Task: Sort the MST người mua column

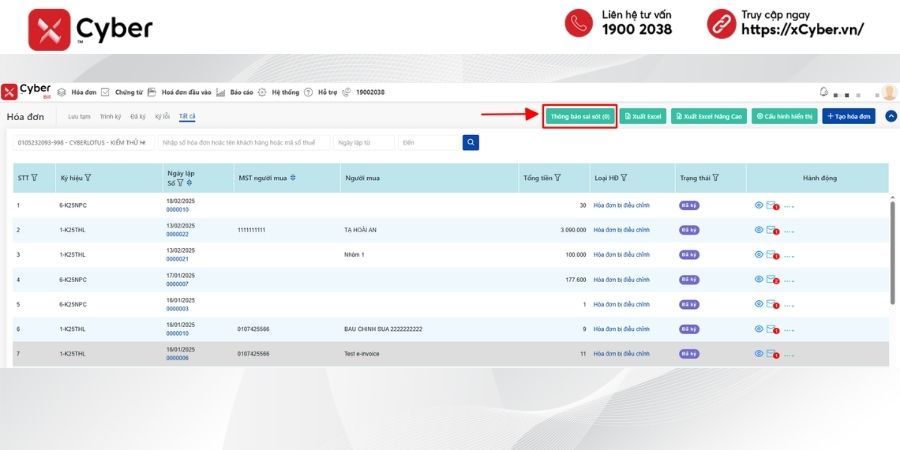Action: [x=293, y=178]
